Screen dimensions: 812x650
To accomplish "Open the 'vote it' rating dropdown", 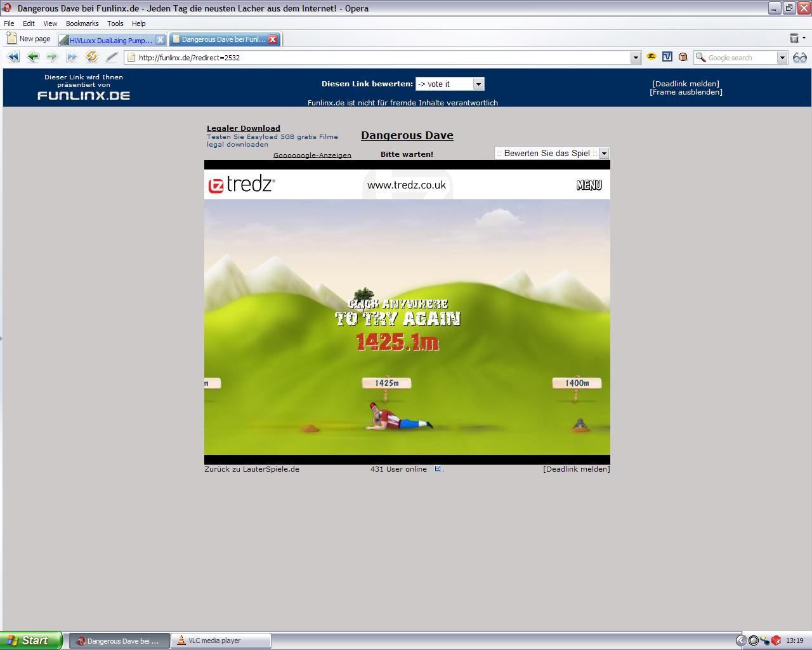I will 478,84.
